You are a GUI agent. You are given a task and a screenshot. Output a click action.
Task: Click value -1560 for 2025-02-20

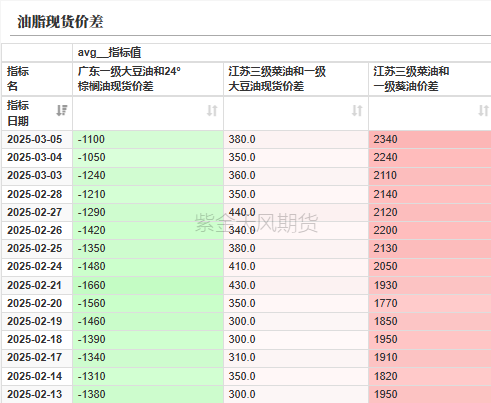click(x=91, y=303)
